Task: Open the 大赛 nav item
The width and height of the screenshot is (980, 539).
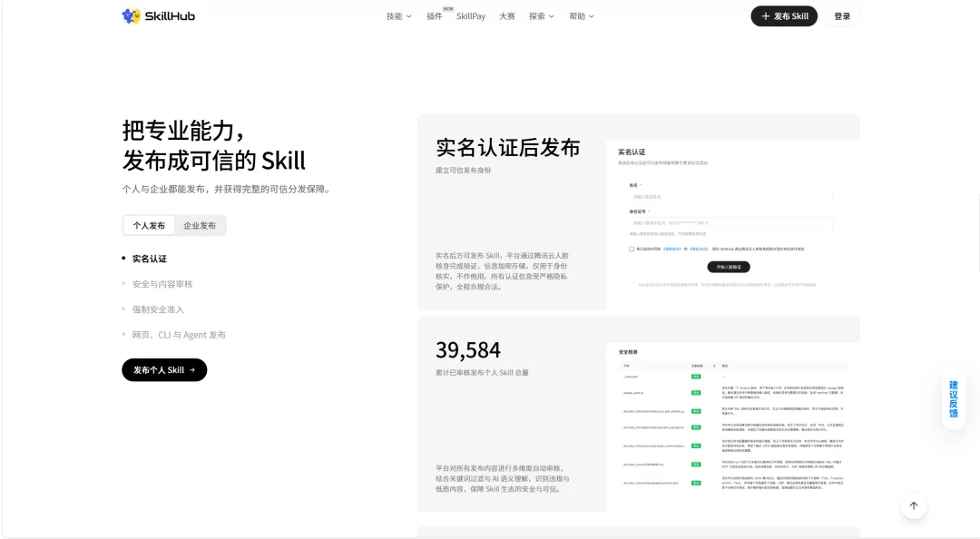Action: coord(507,16)
